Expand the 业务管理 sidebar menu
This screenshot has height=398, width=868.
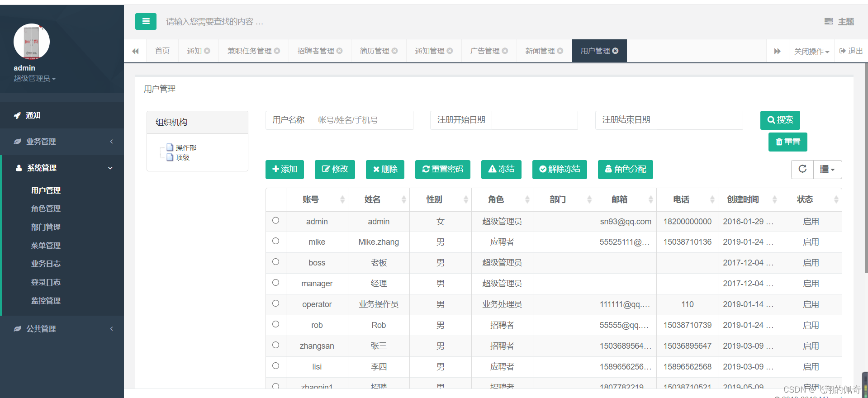tap(62, 142)
